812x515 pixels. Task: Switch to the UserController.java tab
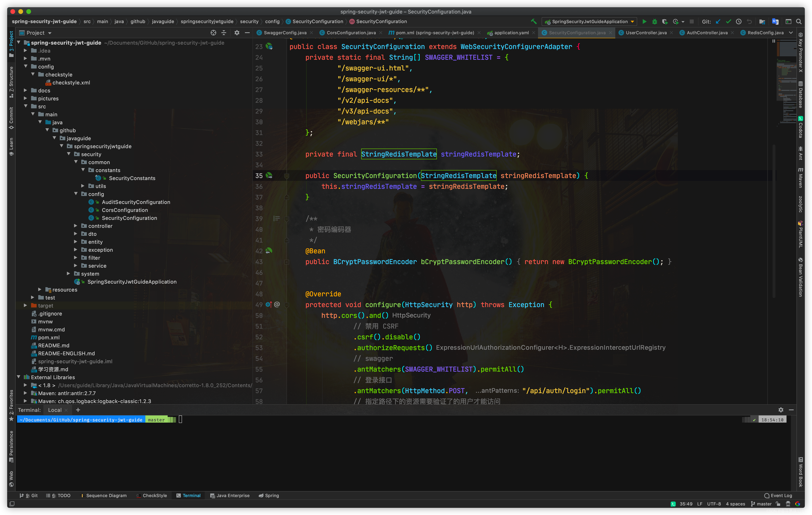coord(646,33)
